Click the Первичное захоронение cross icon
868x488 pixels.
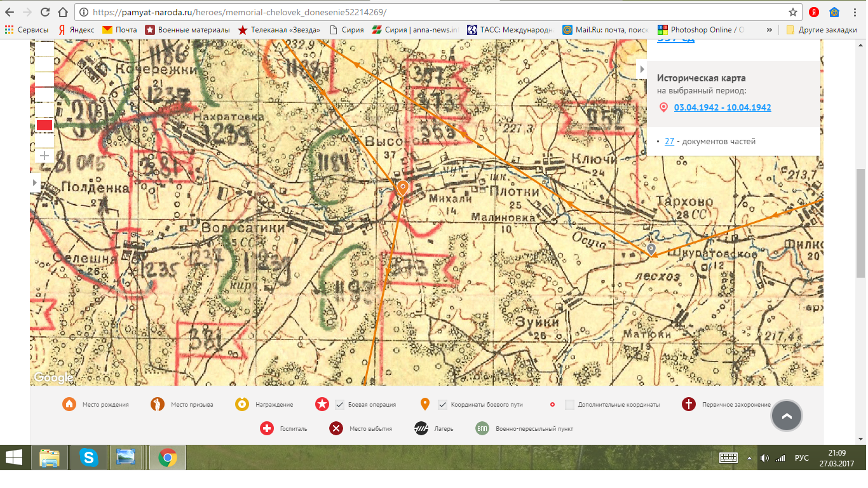pos(688,404)
